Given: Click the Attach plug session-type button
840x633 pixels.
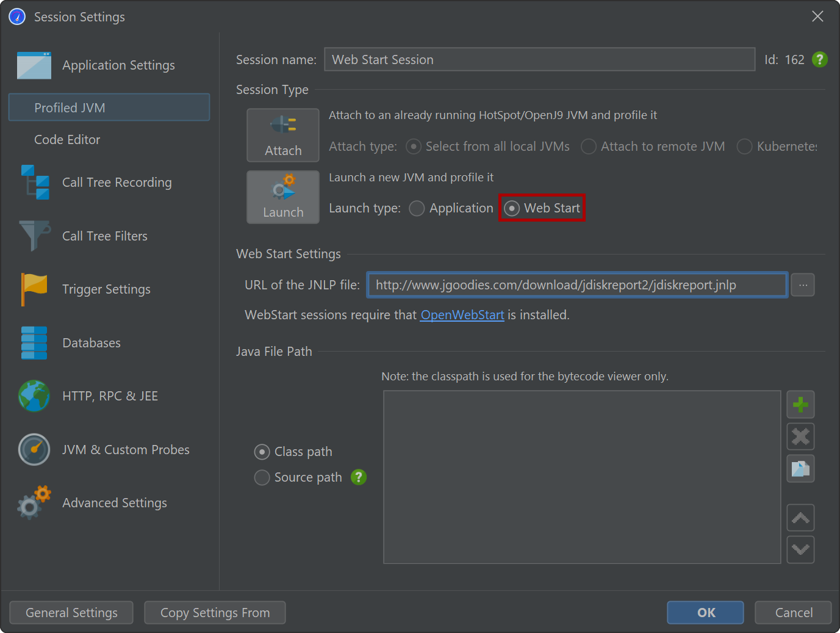Looking at the screenshot, I should coord(283,135).
